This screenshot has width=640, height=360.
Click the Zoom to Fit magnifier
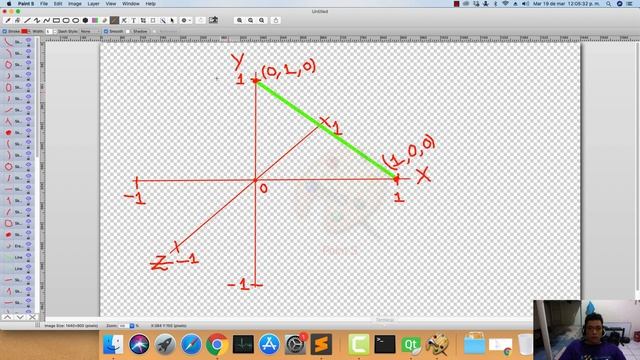point(262,20)
